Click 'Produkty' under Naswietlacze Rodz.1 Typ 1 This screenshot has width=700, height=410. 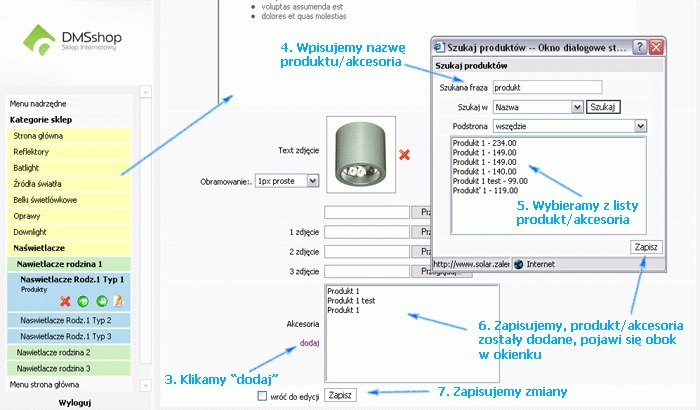(34, 289)
